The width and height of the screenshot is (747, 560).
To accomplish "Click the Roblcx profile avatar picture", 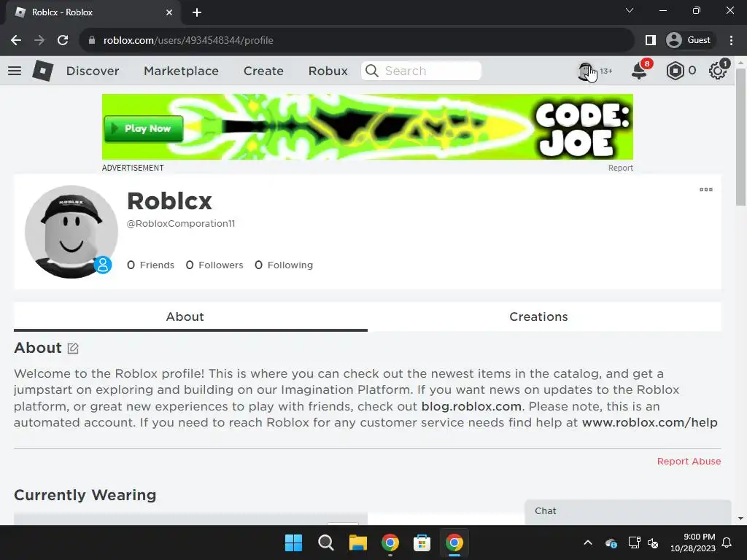I will coord(71,231).
